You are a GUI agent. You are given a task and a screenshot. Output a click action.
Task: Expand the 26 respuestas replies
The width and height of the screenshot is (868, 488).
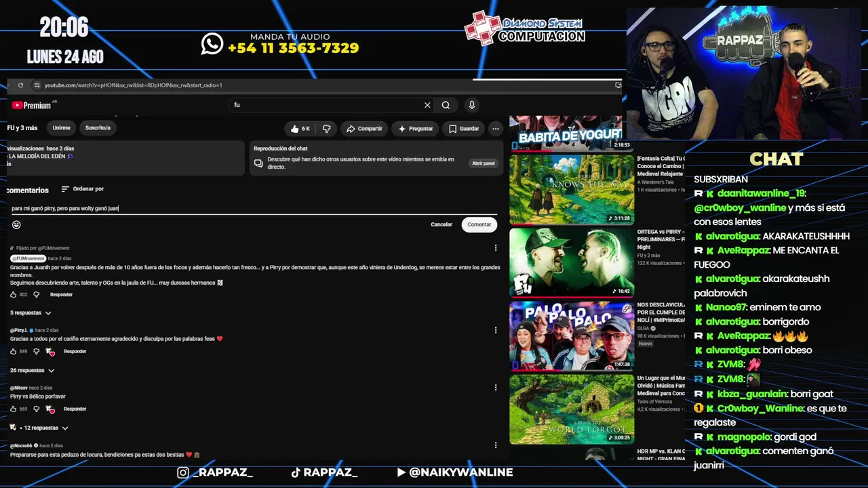pos(32,371)
